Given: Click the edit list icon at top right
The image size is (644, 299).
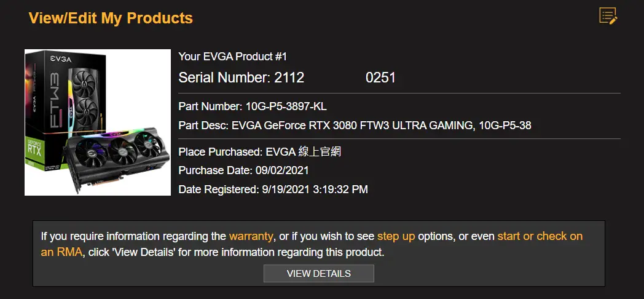Looking at the screenshot, I should [608, 16].
